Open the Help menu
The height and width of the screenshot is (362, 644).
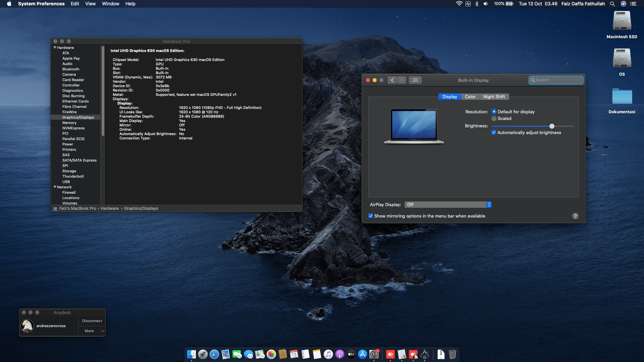[130, 4]
